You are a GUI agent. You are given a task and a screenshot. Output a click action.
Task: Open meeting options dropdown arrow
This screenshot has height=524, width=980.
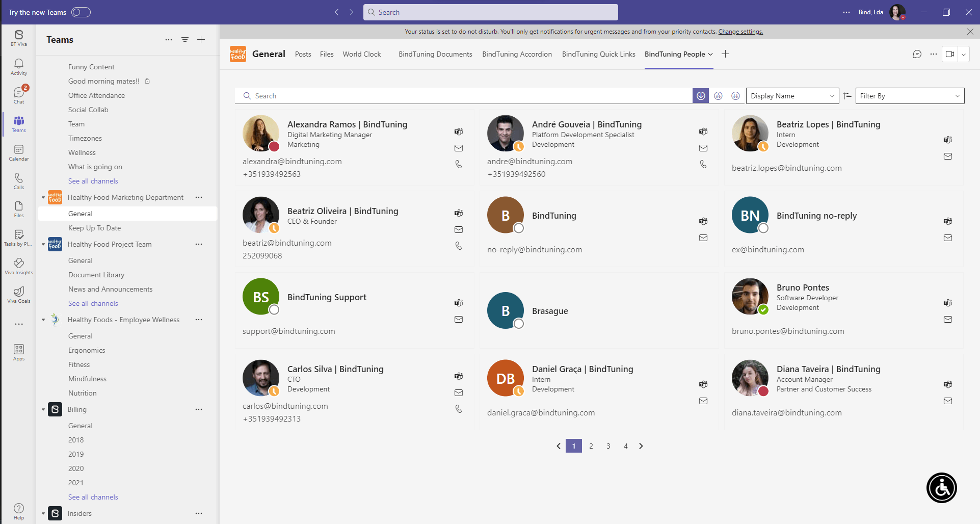point(964,54)
